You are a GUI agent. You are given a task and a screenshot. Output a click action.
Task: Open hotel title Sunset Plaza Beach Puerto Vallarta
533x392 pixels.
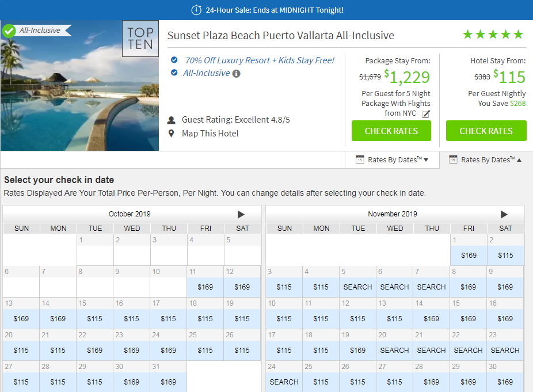click(x=281, y=35)
